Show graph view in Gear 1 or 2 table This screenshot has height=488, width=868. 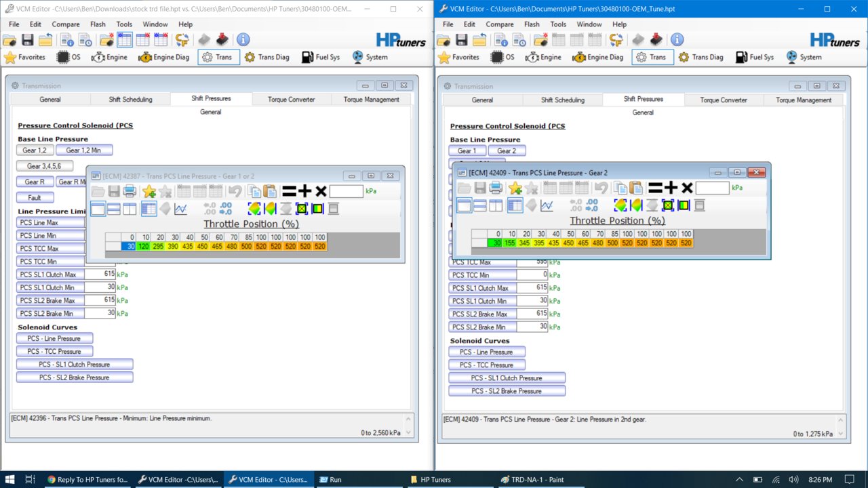click(x=180, y=209)
